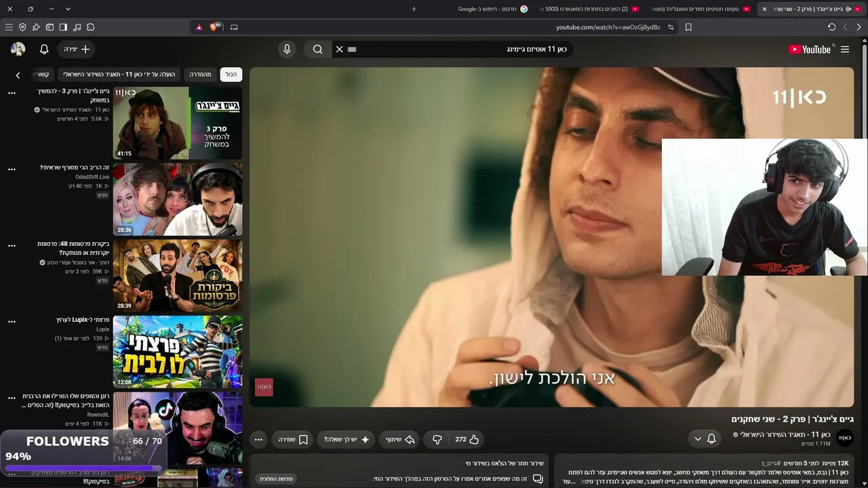Open the YouTube guide hamburger menu
868x488 pixels.
click(845, 49)
